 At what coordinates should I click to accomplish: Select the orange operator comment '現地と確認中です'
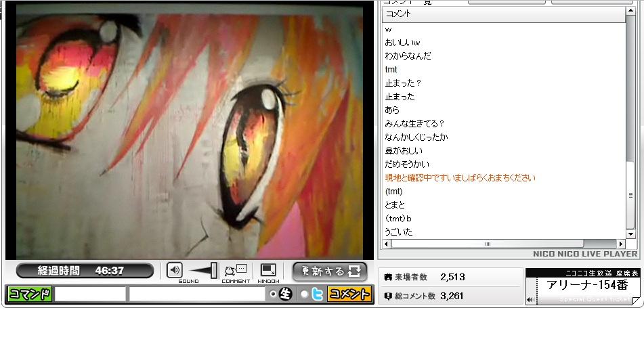click(460, 178)
